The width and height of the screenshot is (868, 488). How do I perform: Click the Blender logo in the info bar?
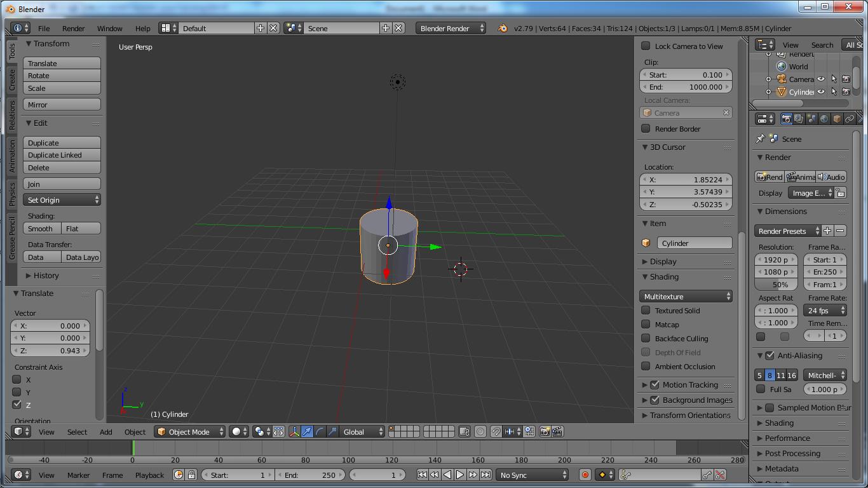point(503,28)
